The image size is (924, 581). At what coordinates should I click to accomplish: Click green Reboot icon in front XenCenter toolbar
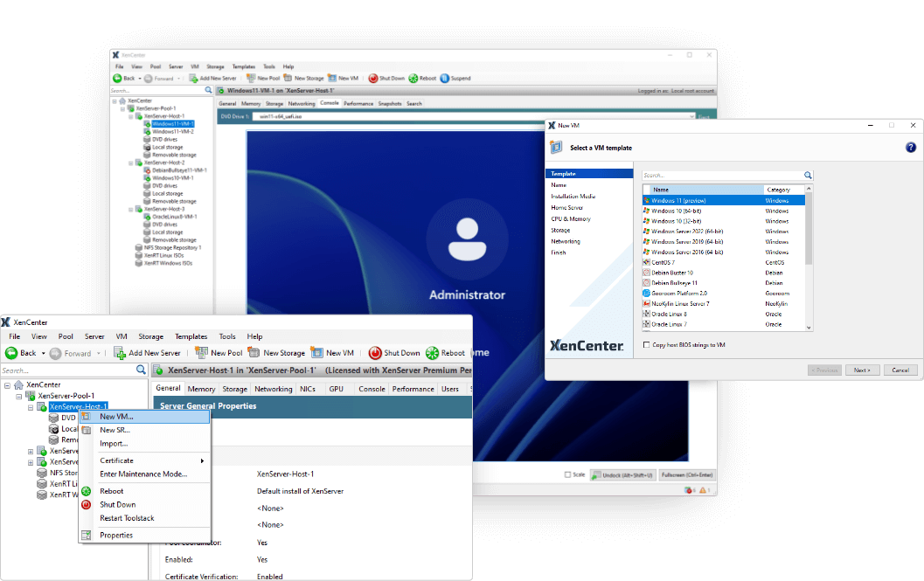click(x=432, y=352)
